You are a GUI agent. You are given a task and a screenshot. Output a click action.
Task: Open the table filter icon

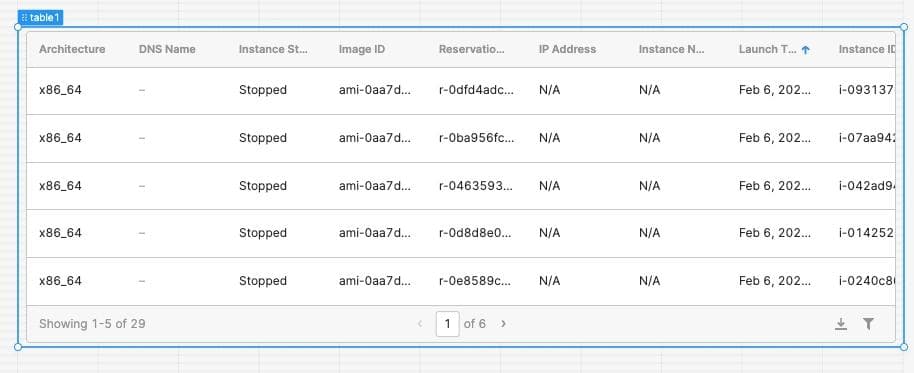pos(868,323)
